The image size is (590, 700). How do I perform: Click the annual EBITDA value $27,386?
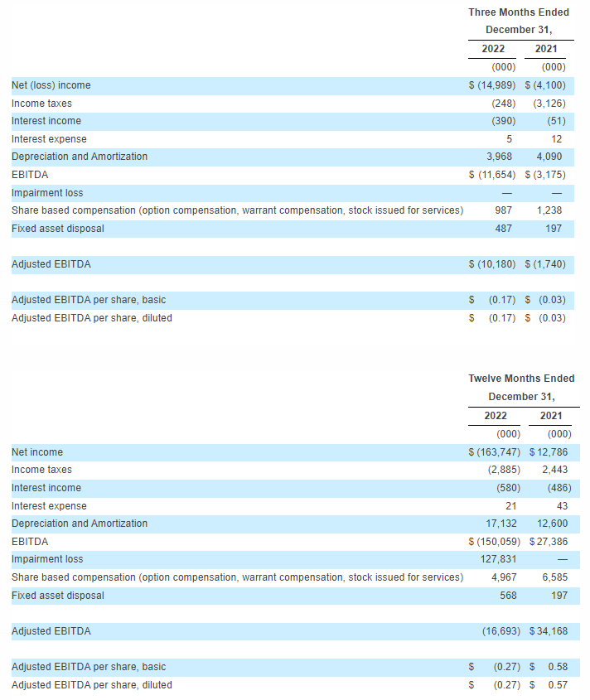coord(549,541)
